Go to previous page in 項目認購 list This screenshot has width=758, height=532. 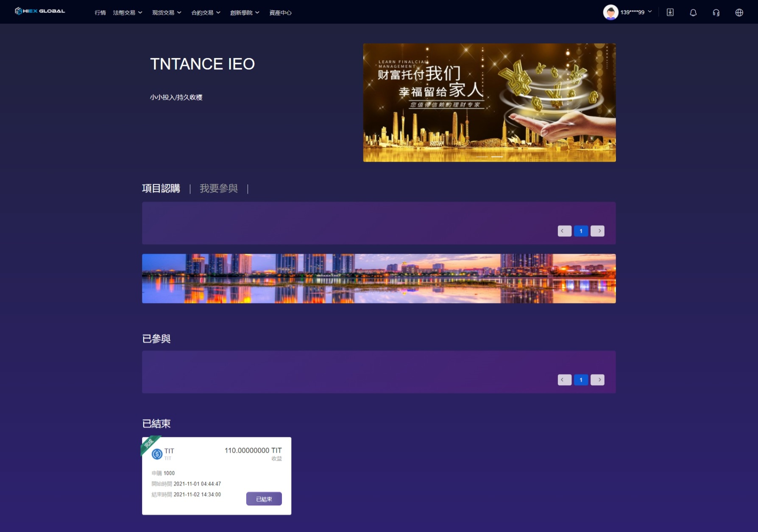564,231
